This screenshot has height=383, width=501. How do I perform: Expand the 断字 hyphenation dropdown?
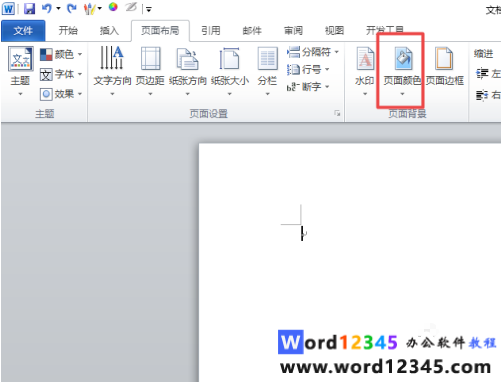[308, 87]
